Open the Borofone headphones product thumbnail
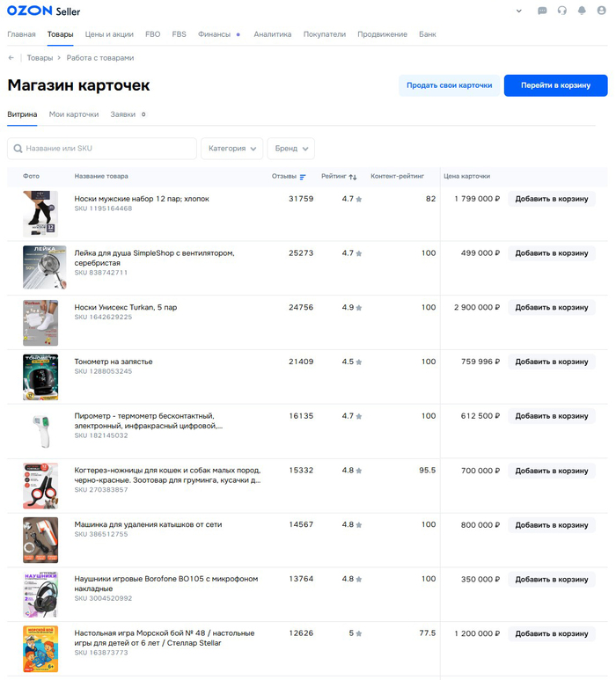The height and width of the screenshot is (680, 616). tap(40, 592)
